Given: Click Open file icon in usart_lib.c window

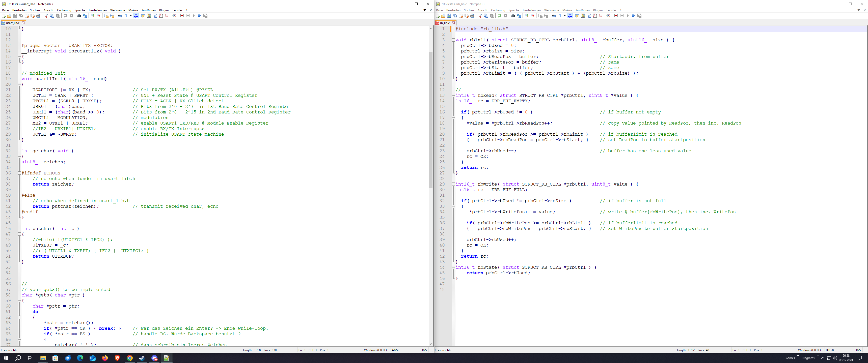Looking at the screenshot, I should (x=9, y=16).
